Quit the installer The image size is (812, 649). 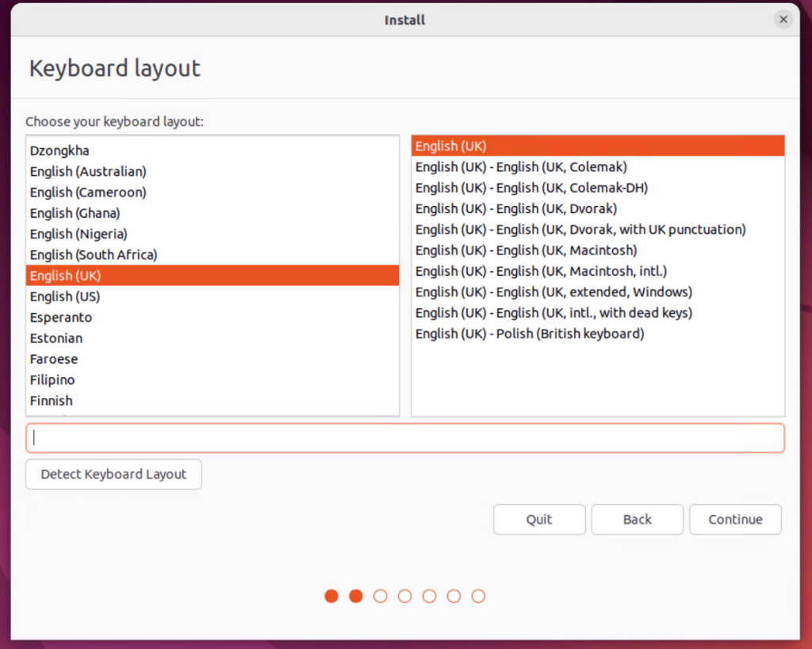click(539, 519)
